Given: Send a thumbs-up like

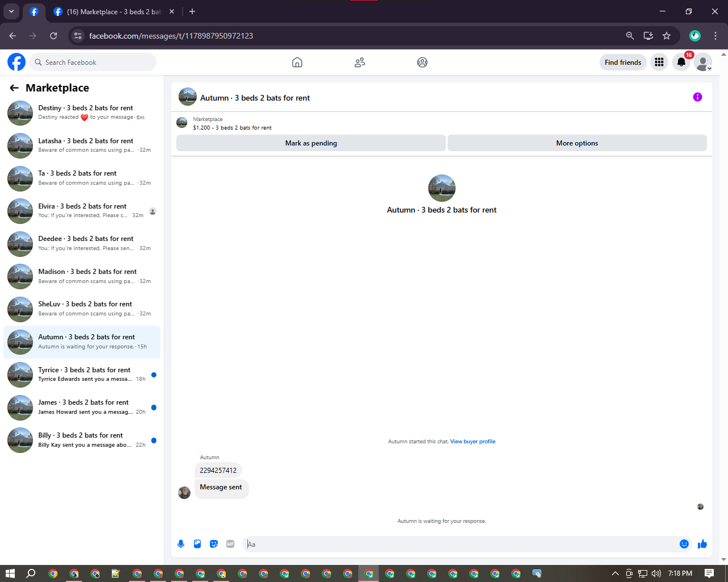Looking at the screenshot, I should pyautogui.click(x=702, y=544).
